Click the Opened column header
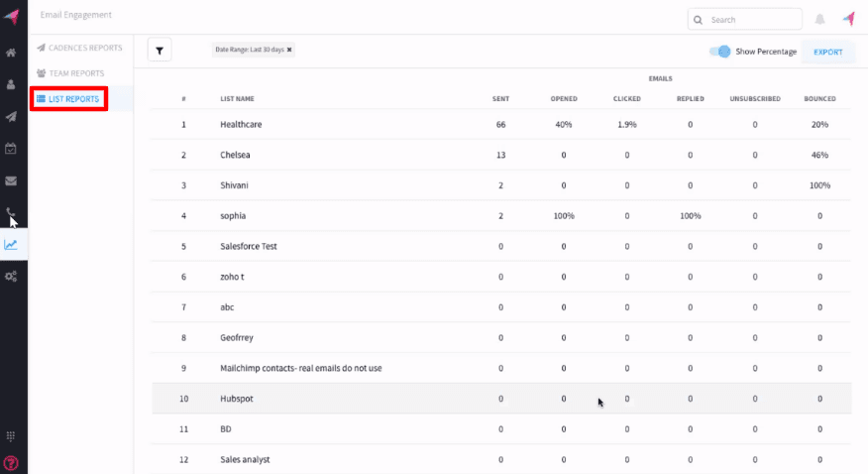Image resolution: width=868 pixels, height=474 pixels. coord(564,98)
